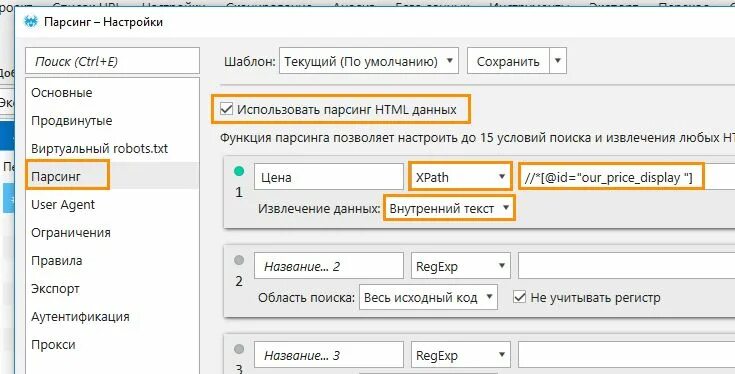Click the 'Название... 2' name field

[x=329, y=266]
